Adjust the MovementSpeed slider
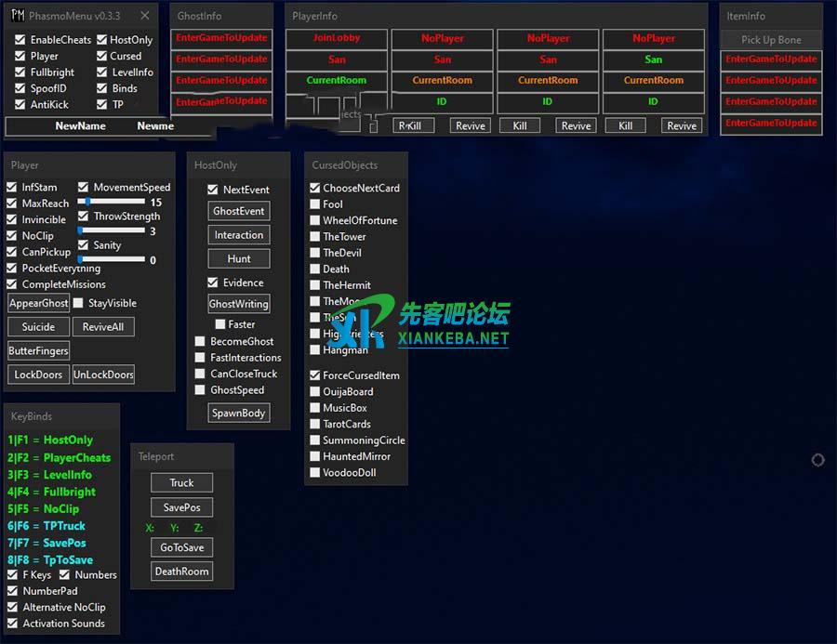The width and height of the screenshot is (837, 644). pyautogui.click(x=112, y=201)
